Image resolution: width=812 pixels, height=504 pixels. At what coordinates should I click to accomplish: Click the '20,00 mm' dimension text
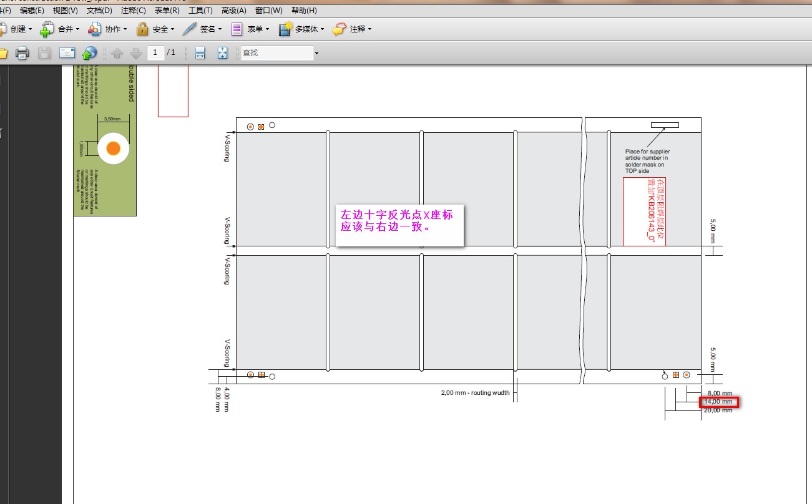click(718, 410)
